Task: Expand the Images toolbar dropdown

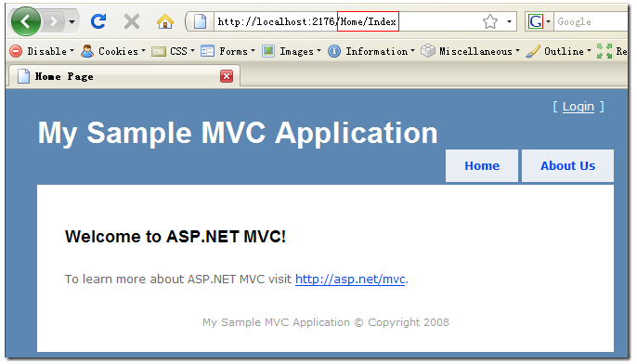Action: click(292, 51)
